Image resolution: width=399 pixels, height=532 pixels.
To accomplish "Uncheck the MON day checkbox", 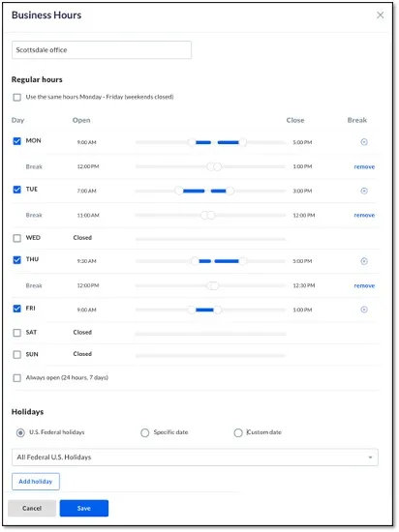I will (17, 141).
